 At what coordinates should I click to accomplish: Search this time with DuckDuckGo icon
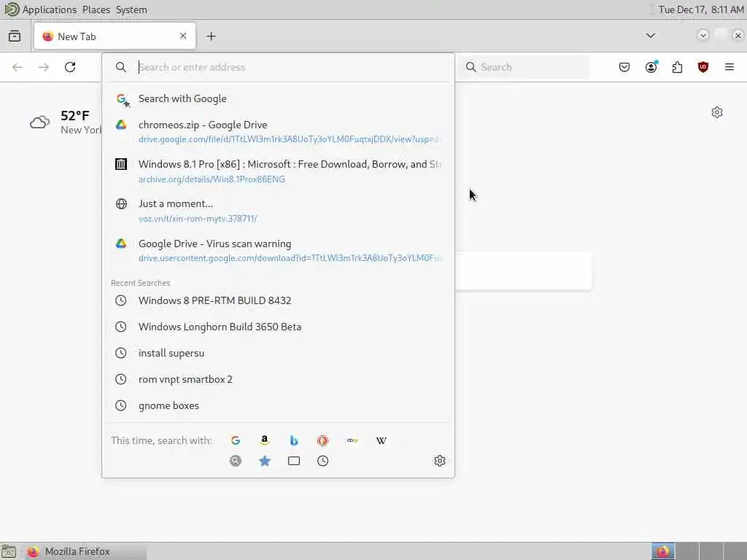322,440
